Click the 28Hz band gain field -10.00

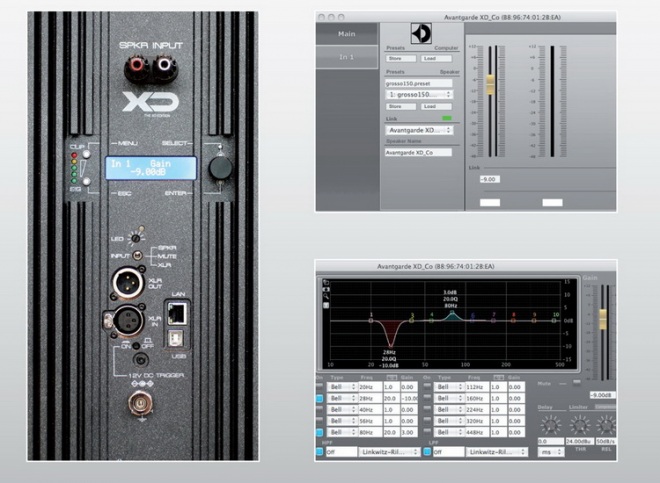[409, 398]
